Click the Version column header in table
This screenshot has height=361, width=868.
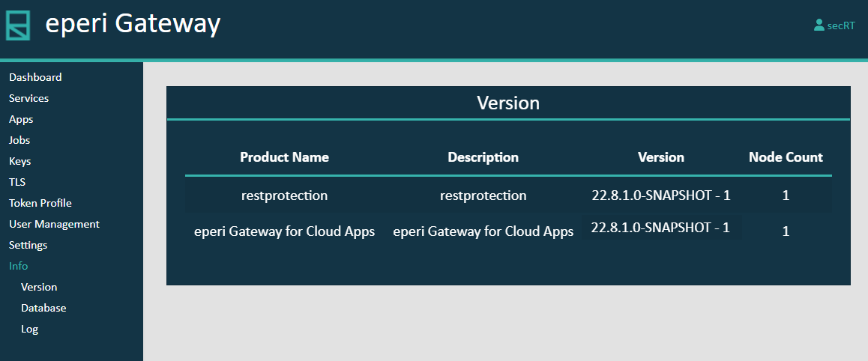tap(661, 157)
